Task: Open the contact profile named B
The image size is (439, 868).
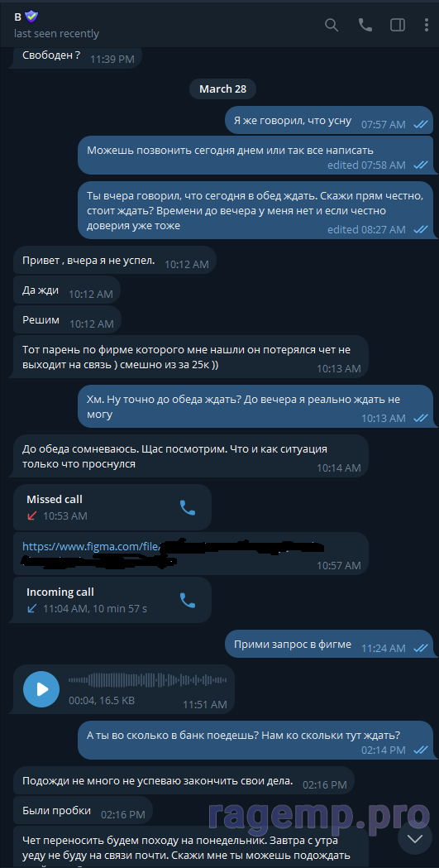Action: (x=17, y=17)
